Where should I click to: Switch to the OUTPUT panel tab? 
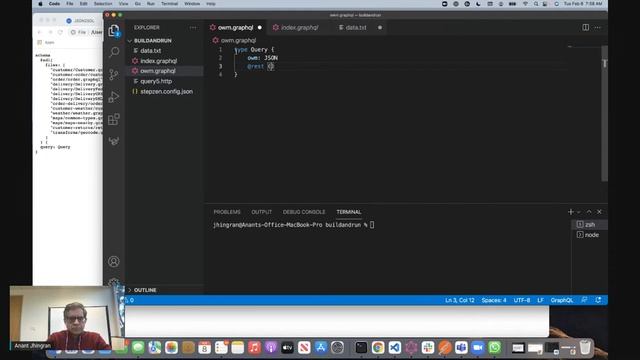coord(262,212)
